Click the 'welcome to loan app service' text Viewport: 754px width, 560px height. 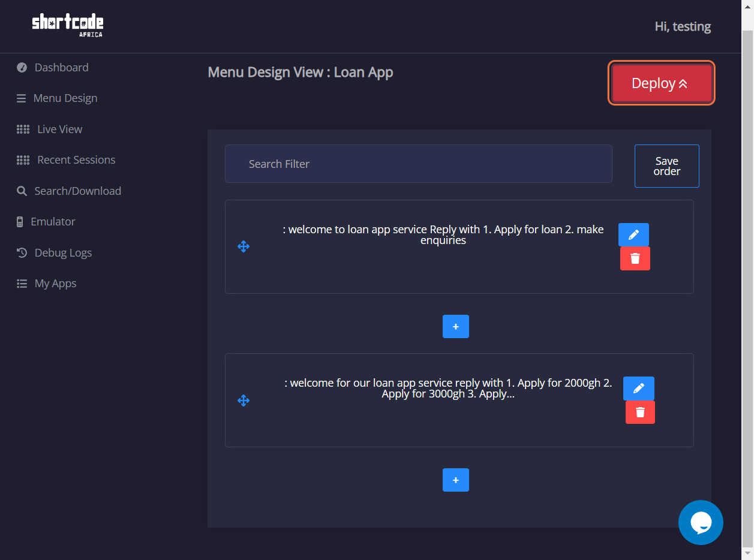pos(443,234)
